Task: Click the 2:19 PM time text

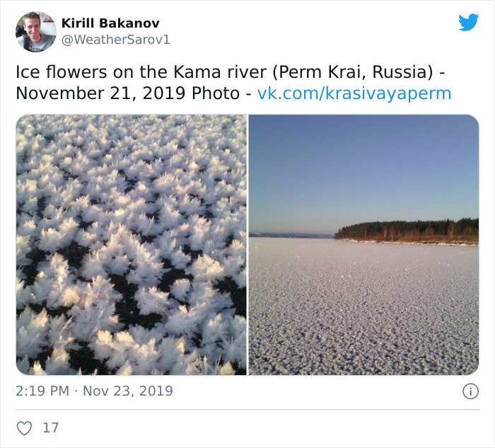Action: [42, 391]
